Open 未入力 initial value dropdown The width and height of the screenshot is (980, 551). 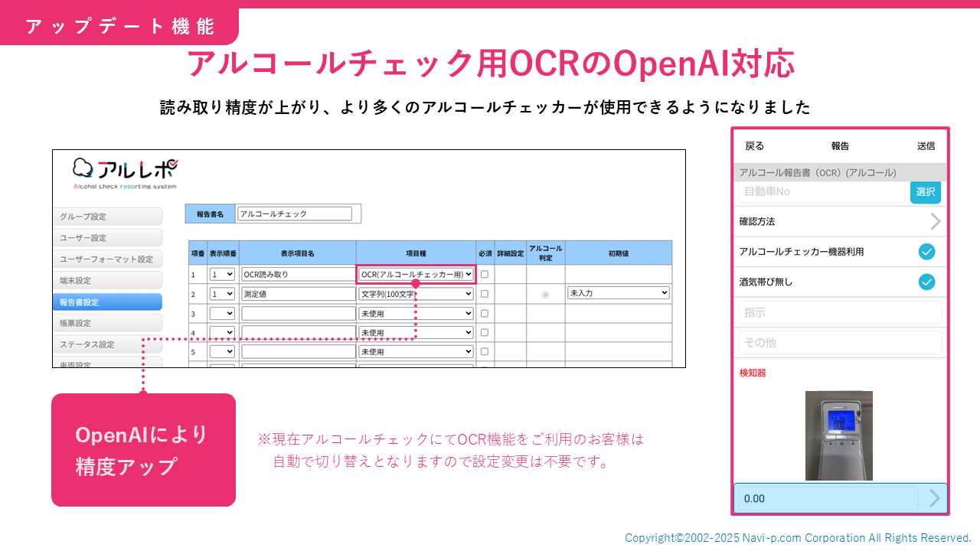[x=619, y=293]
